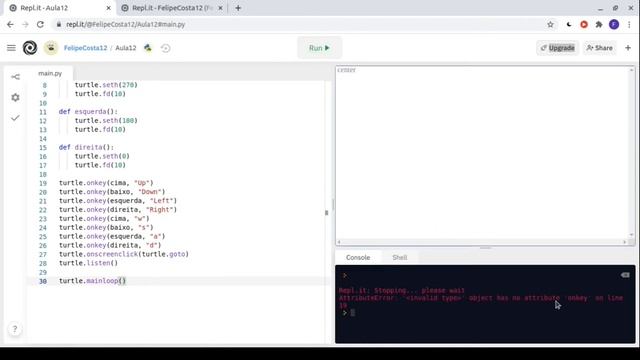The image size is (640, 360).
Task: Reload the page
Action: (40, 24)
